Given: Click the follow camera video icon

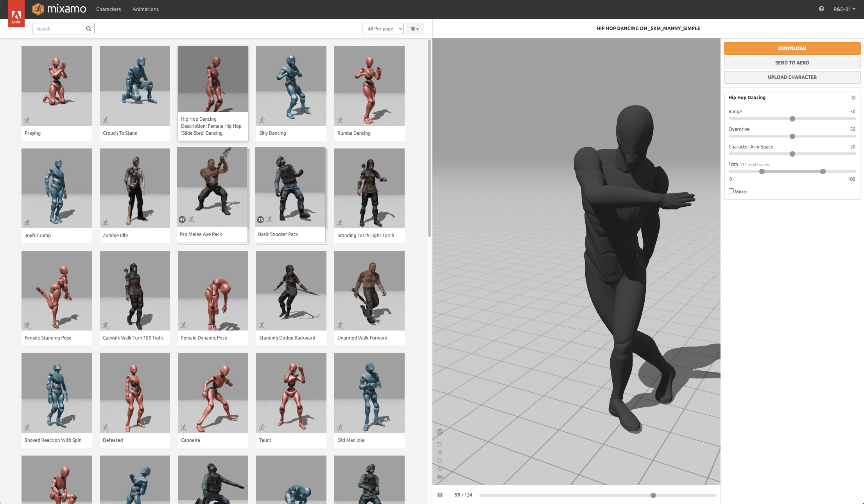Looking at the screenshot, I should pyautogui.click(x=440, y=477).
